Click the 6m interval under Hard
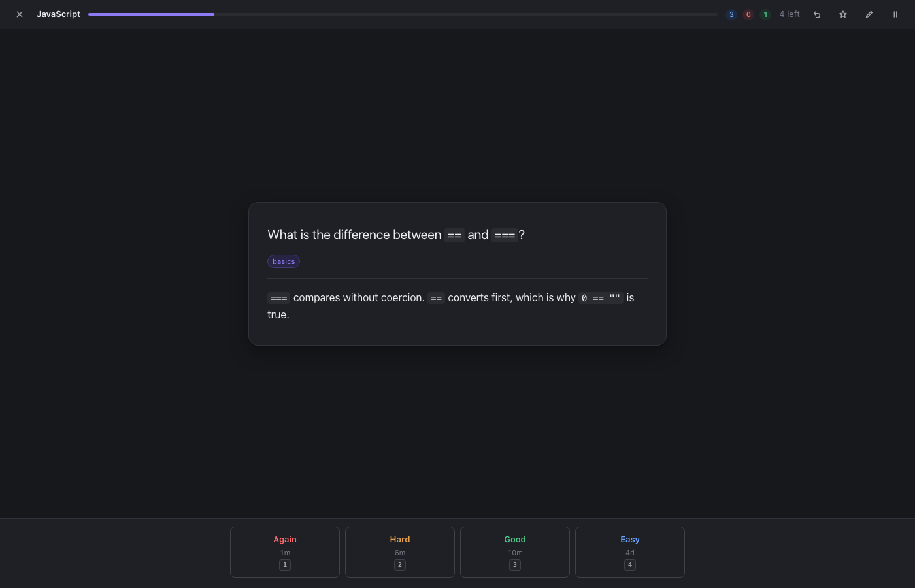Image resolution: width=915 pixels, height=588 pixels. tap(400, 553)
